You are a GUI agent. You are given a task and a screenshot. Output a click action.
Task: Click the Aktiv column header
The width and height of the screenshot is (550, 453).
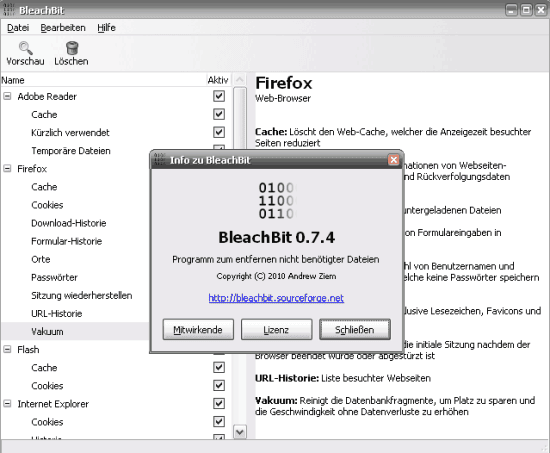[x=218, y=80]
